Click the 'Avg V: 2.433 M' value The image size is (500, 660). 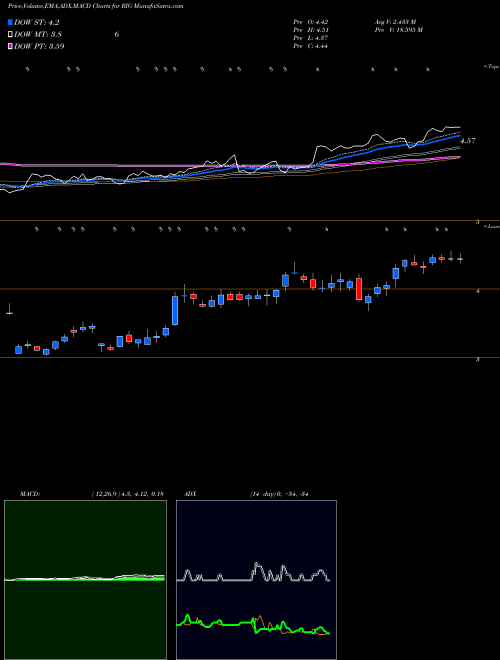pos(395,22)
